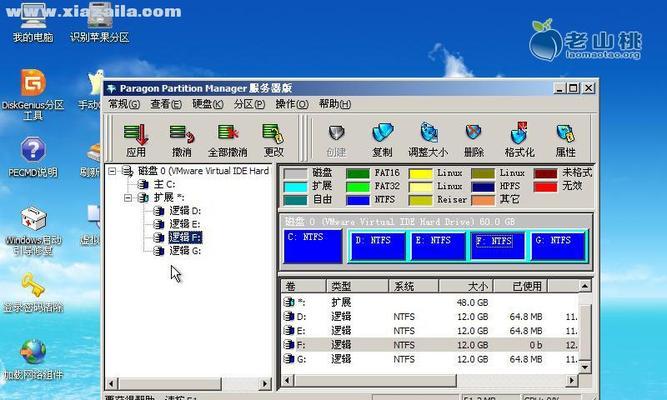Click the 系统 column header
Screen dimensions: 667x400
tap(413, 286)
